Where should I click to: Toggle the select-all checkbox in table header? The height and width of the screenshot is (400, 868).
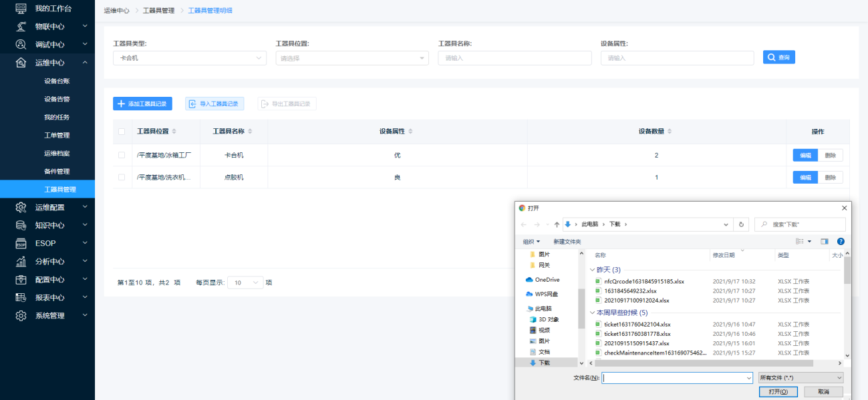point(122,132)
